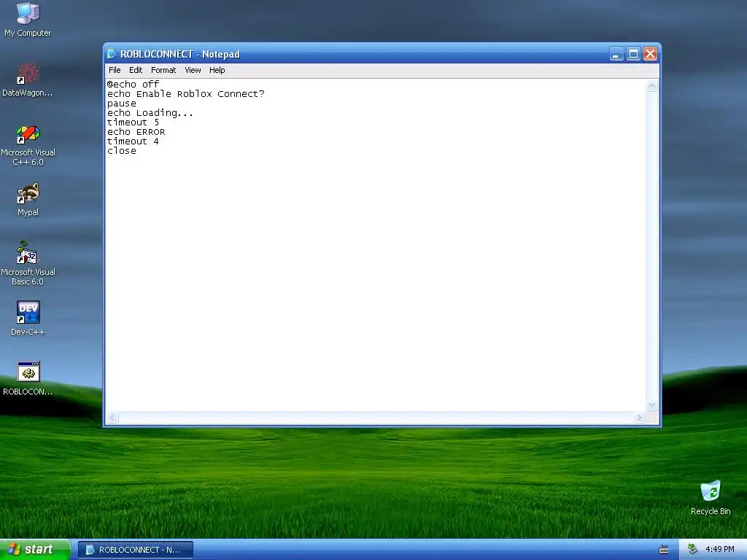The height and width of the screenshot is (560, 747).
Task: Open the Help menu in Notepad
Action: tap(217, 70)
